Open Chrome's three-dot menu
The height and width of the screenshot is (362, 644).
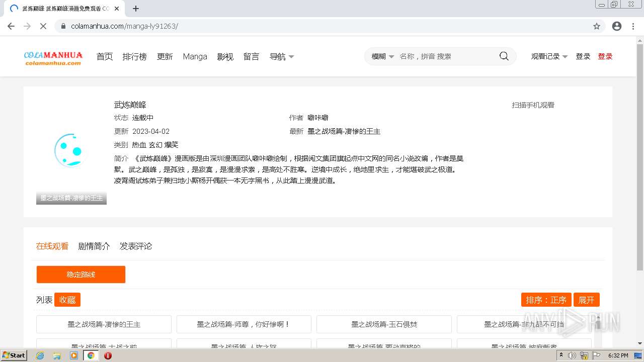(x=633, y=26)
